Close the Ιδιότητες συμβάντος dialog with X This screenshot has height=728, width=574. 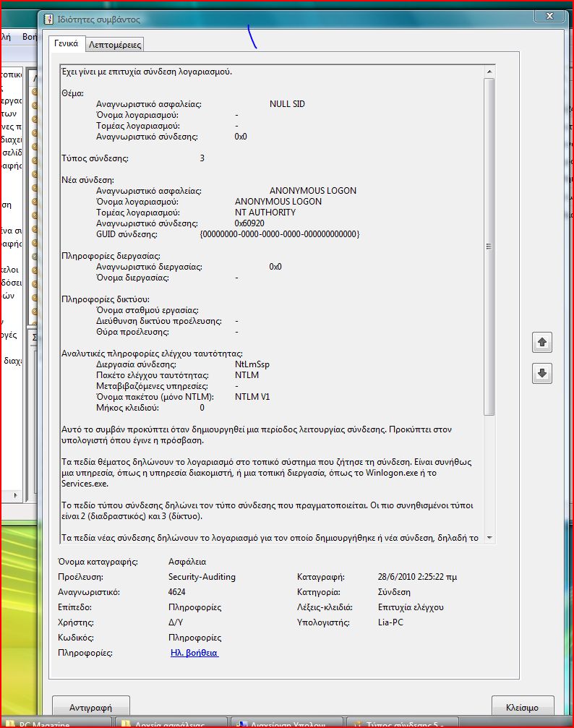pos(549,16)
